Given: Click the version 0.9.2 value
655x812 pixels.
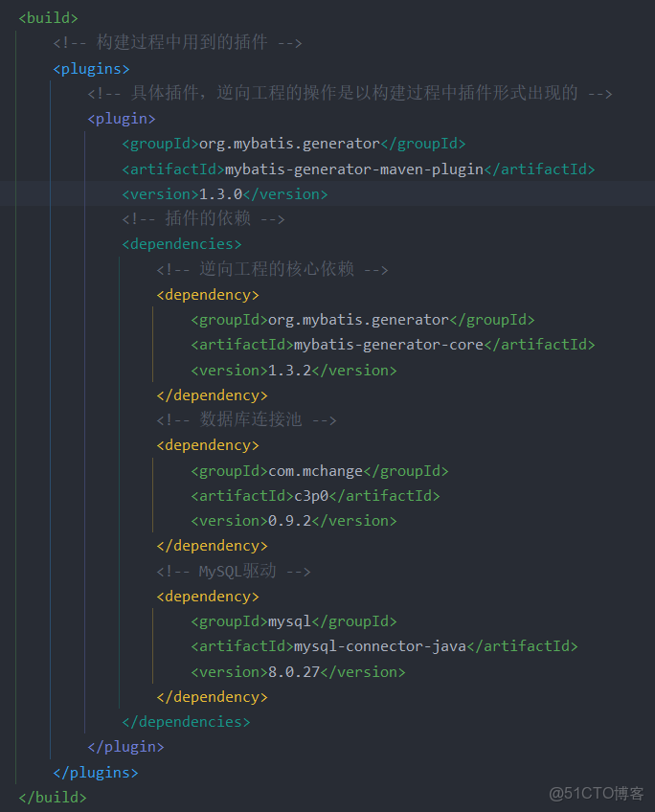Looking at the screenshot, I should point(292,521).
